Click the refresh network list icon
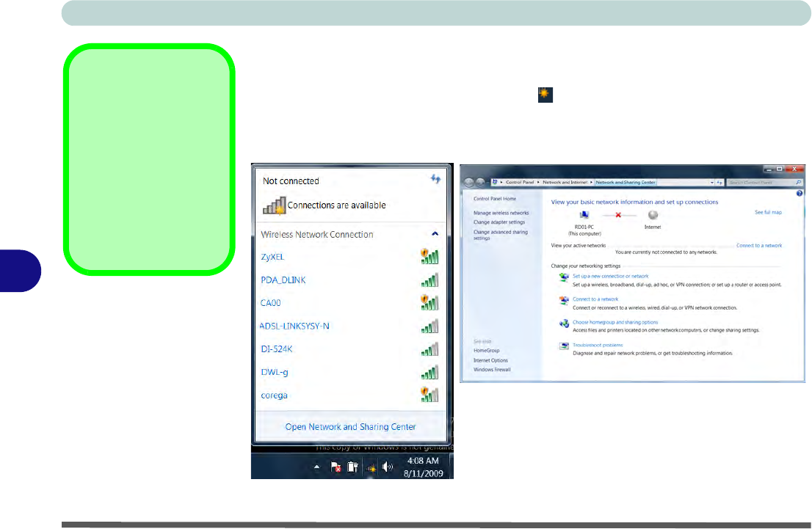The image size is (812, 529). 435,179
